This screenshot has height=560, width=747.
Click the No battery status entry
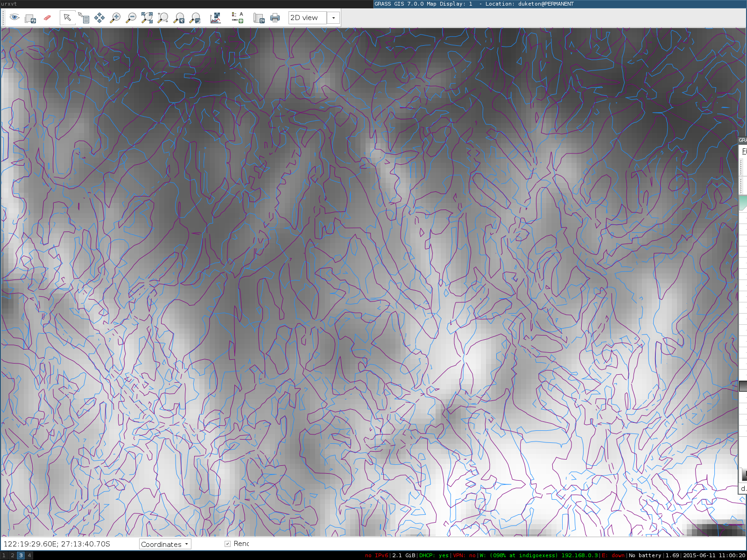[645, 555]
